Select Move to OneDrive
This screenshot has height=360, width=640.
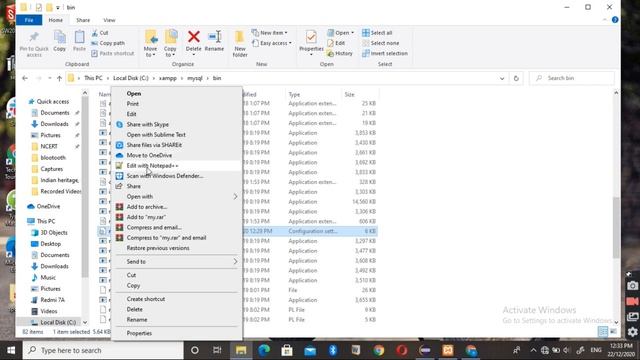coord(177,156)
